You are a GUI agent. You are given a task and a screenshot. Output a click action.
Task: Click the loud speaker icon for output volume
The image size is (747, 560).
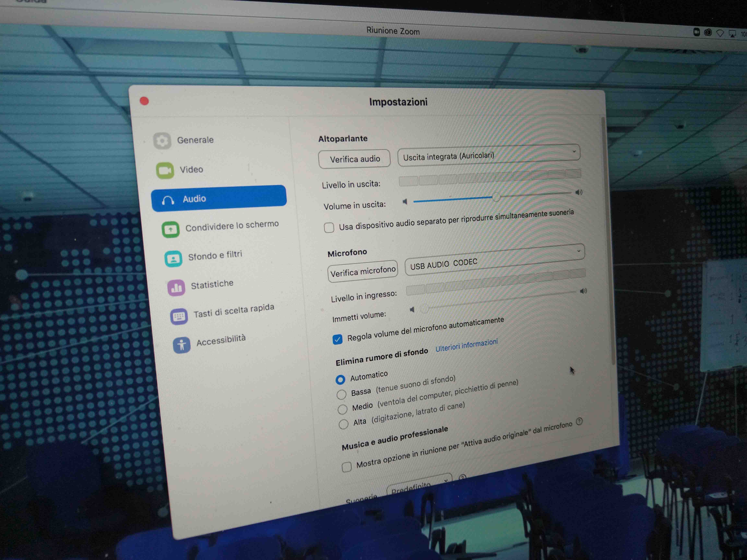coord(579,192)
